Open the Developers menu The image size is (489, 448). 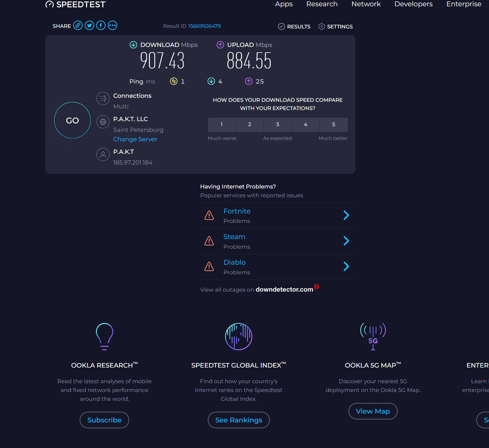point(413,4)
